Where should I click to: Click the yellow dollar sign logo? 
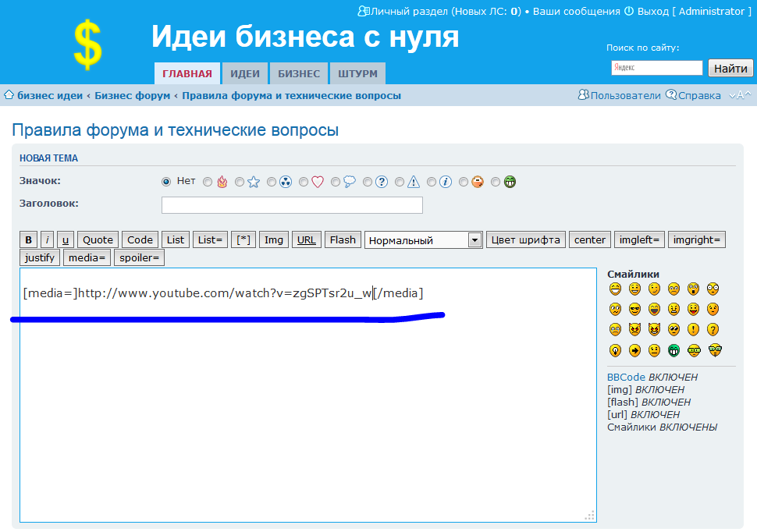point(87,44)
